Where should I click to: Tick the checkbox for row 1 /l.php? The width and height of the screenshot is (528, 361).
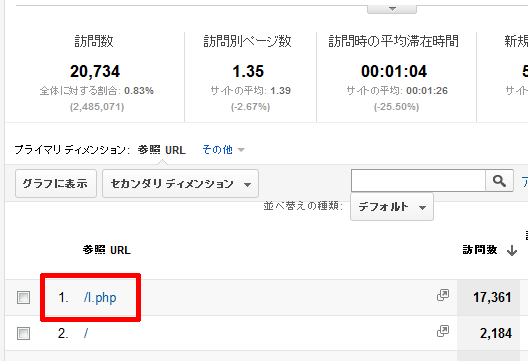23,297
